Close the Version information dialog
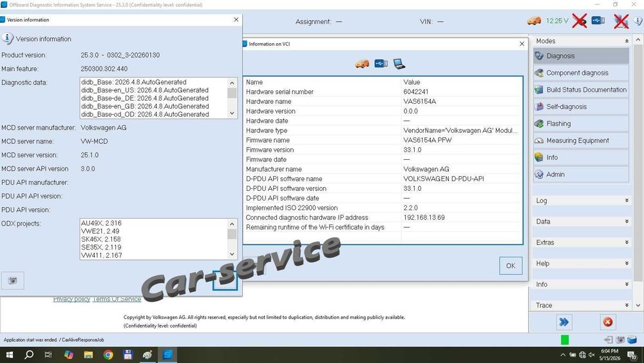The width and height of the screenshot is (644, 363). (236, 19)
